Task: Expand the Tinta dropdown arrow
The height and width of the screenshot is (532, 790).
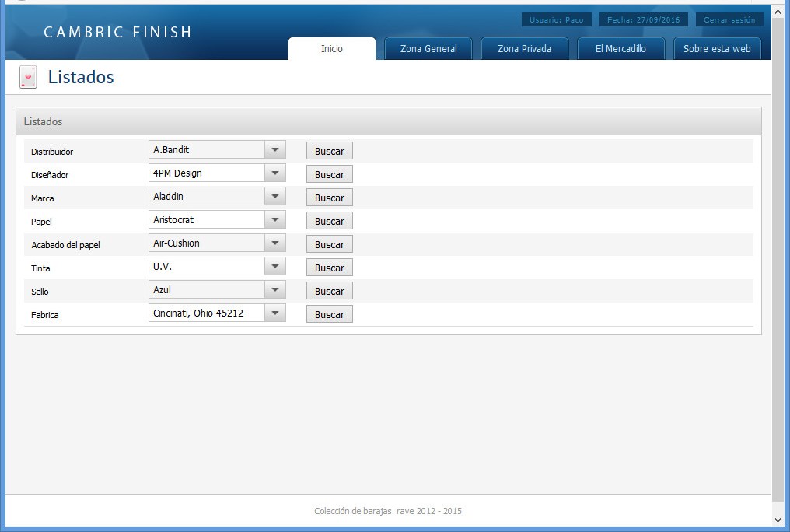Action: [275, 267]
